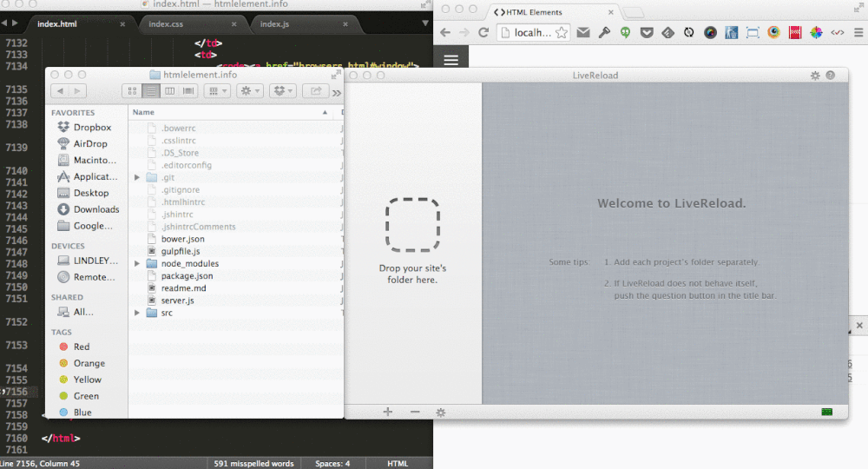This screenshot has height=469, width=868.
Task: Switch Finder to column view
Action: (170, 91)
